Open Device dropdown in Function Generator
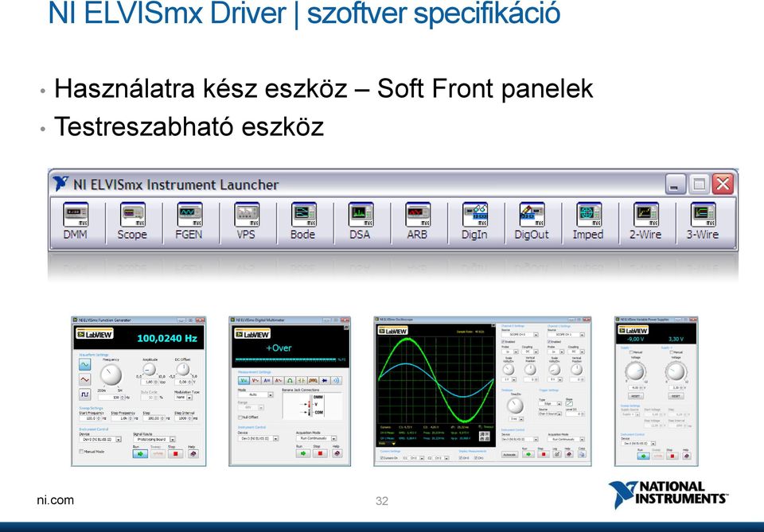 [100, 439]
